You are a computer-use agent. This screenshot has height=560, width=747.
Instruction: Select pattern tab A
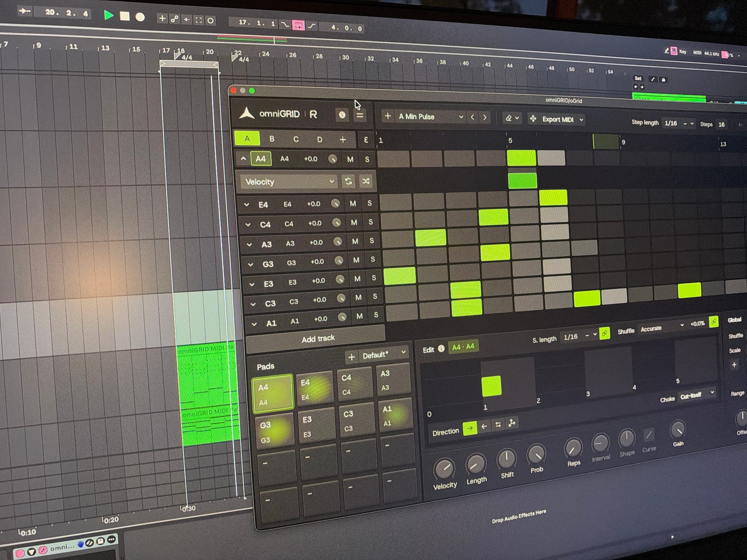(x=247, y=138)
